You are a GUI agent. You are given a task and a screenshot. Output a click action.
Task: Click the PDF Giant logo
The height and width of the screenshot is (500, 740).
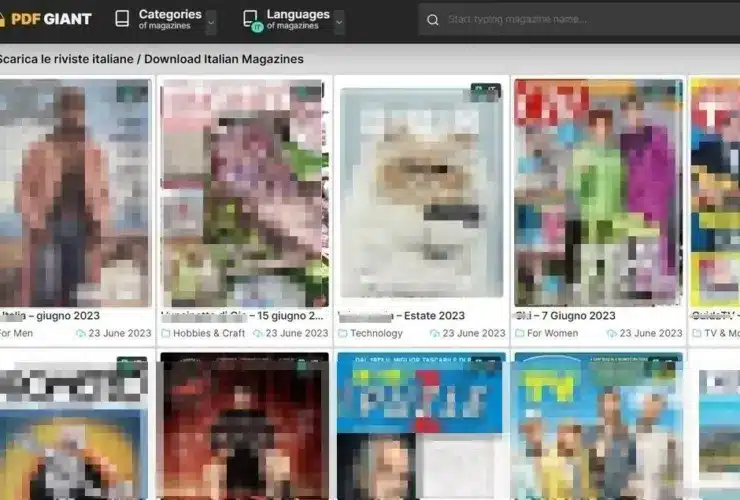(x=46, y=18)
